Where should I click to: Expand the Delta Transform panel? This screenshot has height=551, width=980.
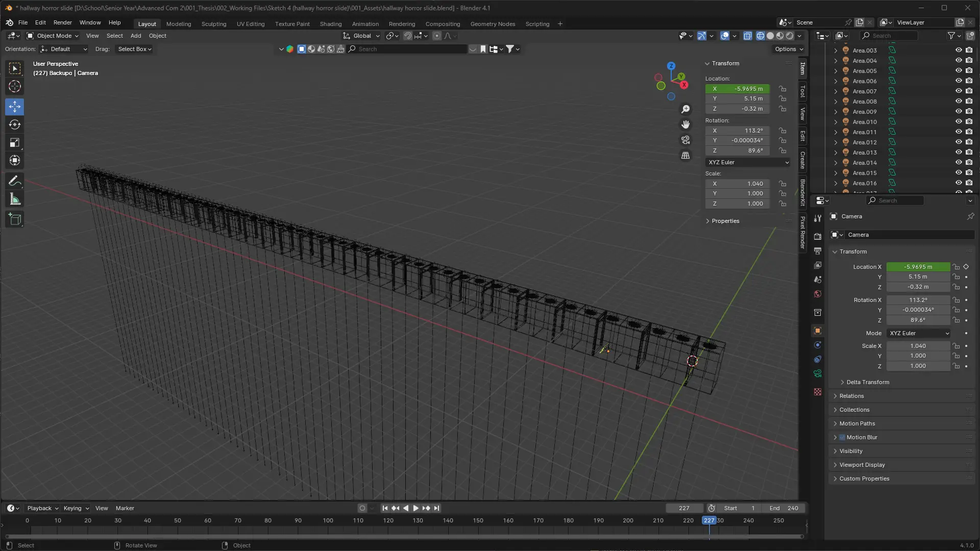[867, 382]
